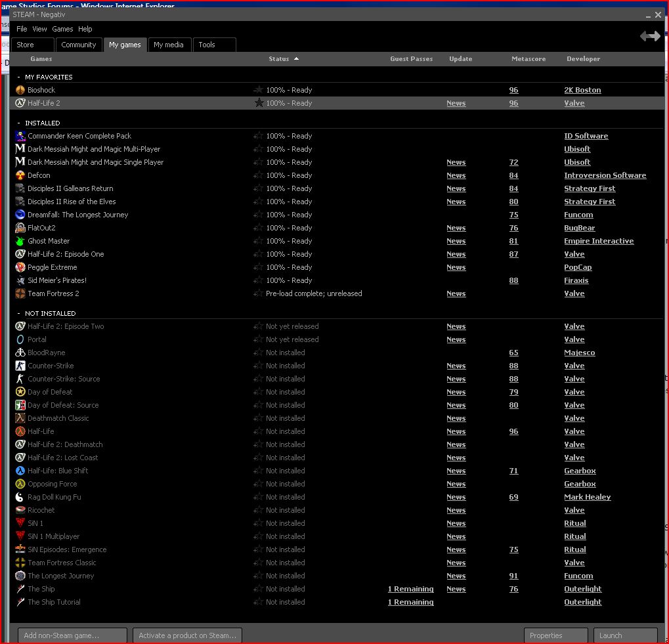Screen dimensions: 669x644
Task: Click the SiN Episodes: Emergence icon
Action: tap(20, 549)
